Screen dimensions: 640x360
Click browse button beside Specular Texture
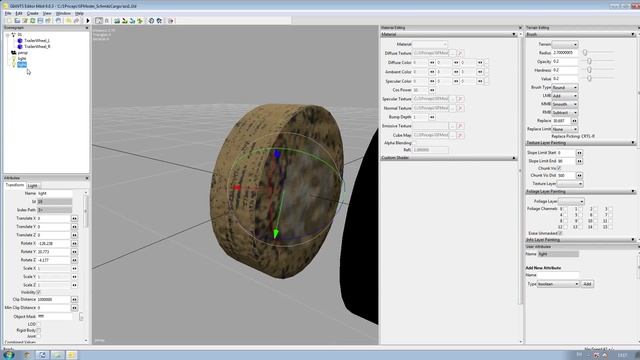click(452, 99)
